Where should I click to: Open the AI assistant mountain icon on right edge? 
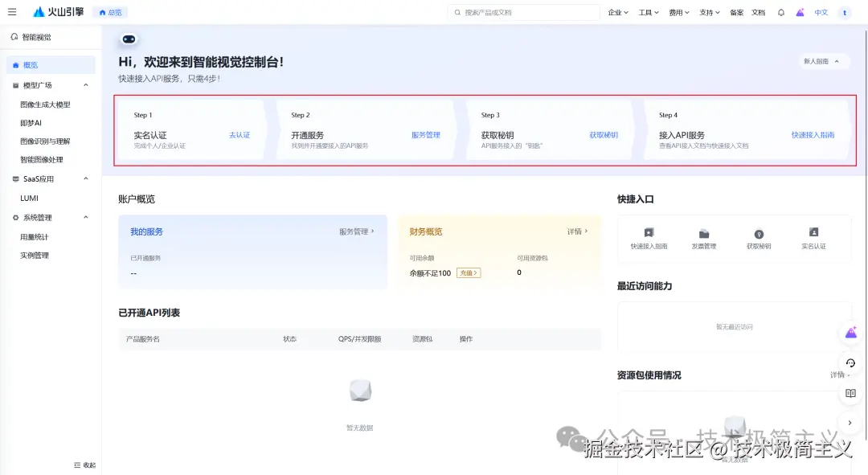(850, 333)
